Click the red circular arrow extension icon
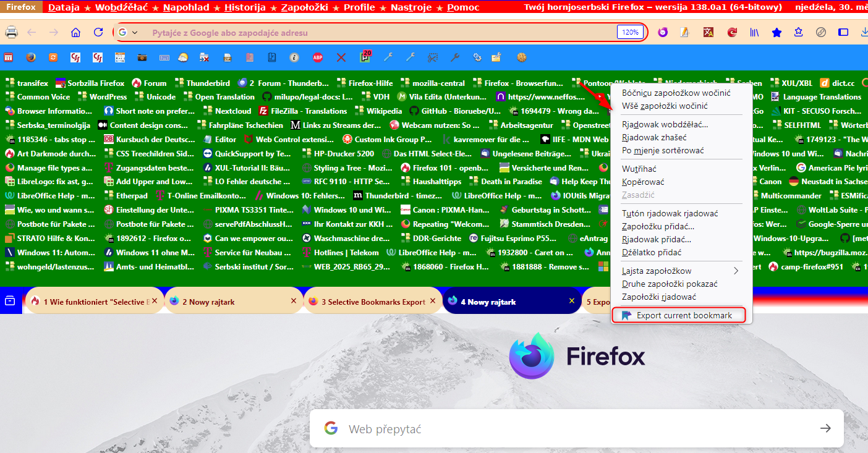 pos(732,32)
